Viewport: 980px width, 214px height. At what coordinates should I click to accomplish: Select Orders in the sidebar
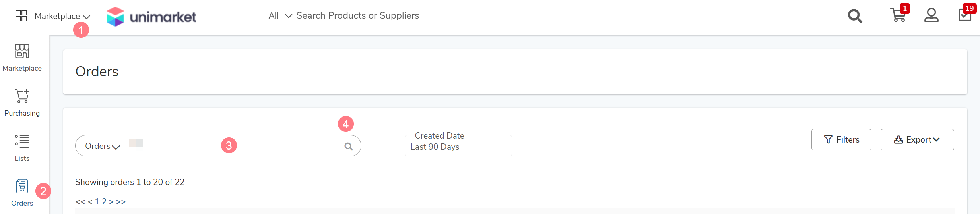click(22, 193)
